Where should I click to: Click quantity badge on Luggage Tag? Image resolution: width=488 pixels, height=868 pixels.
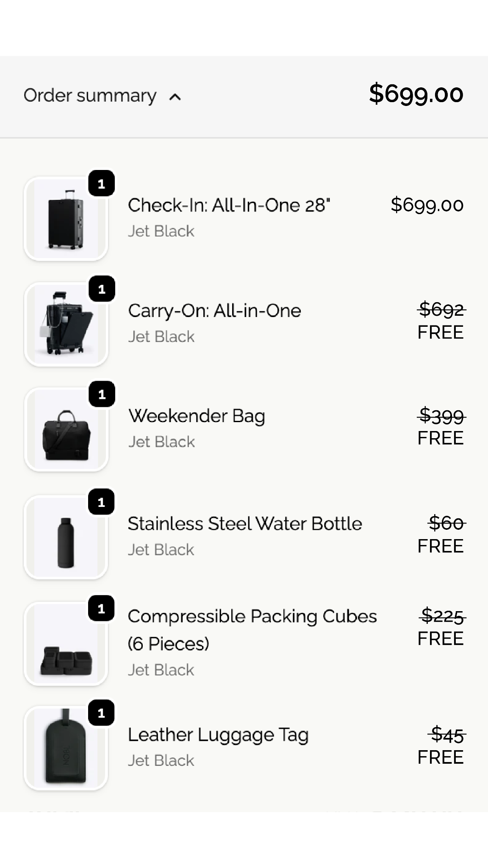coord(101,713)
